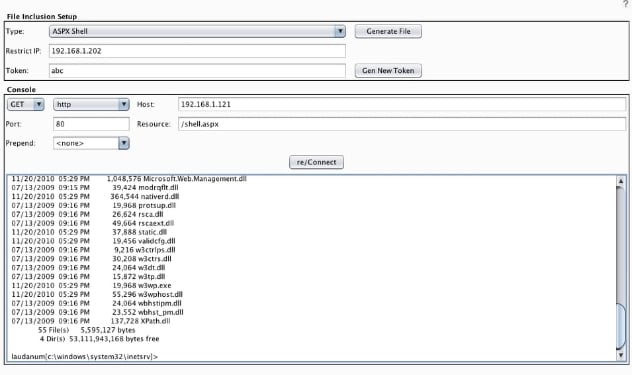Click the help question mark icon
Screen dimensions: 632x375
click(625, 4)
